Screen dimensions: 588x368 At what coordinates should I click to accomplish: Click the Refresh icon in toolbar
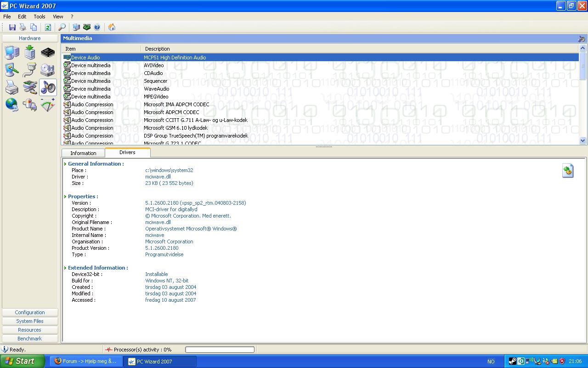click(48, 28)
